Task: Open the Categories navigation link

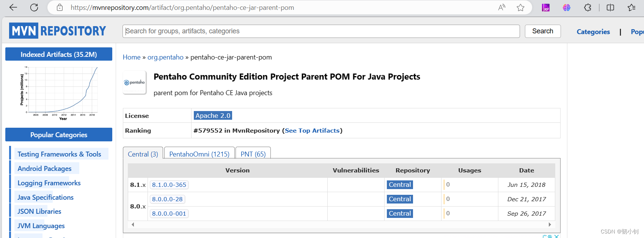Action: pyautogui.click(x=593, y=32)
